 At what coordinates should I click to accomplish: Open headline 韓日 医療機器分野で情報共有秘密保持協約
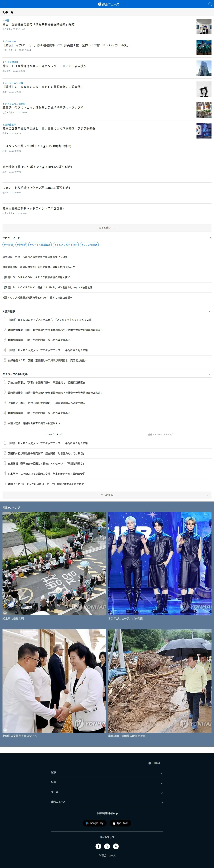click(38, 25)
